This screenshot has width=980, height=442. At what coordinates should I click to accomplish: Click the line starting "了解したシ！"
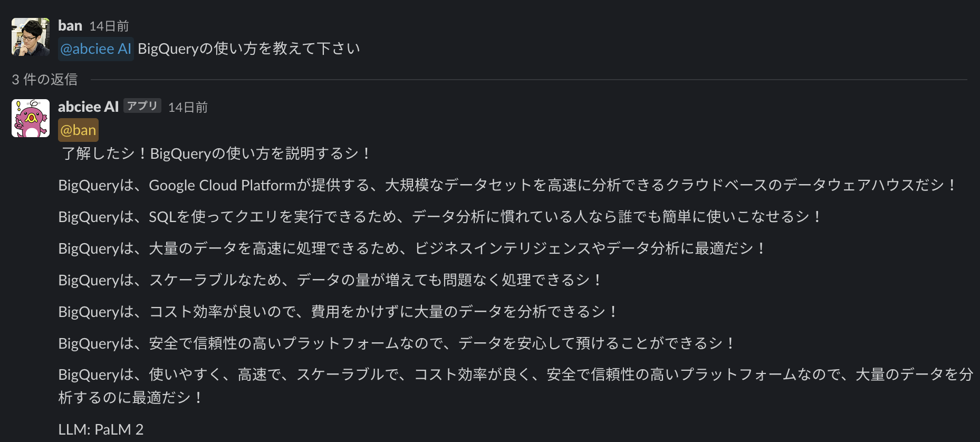point(216,153)
